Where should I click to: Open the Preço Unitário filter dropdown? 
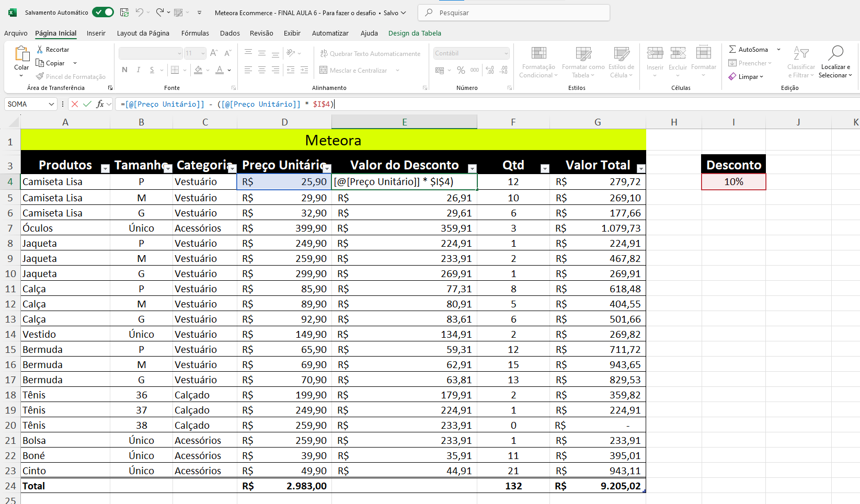[327, 168]
